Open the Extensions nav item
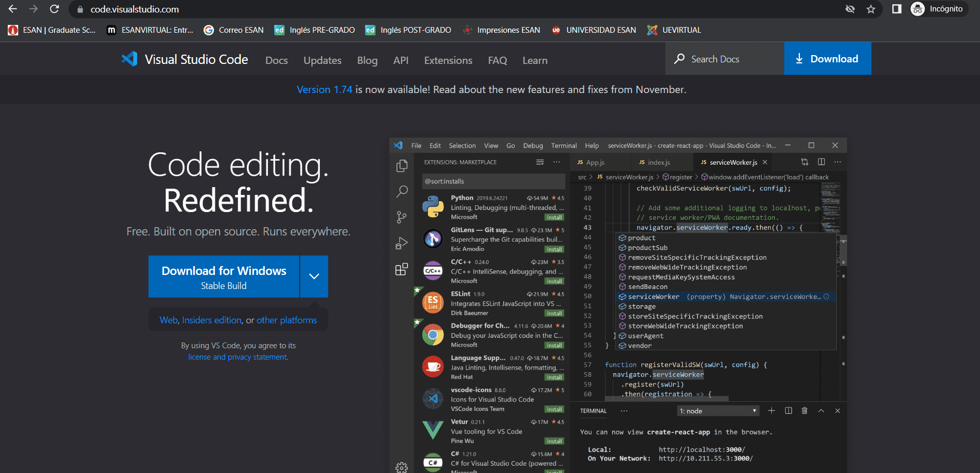Viewport: 980px width, 473px height. (448, 60)
